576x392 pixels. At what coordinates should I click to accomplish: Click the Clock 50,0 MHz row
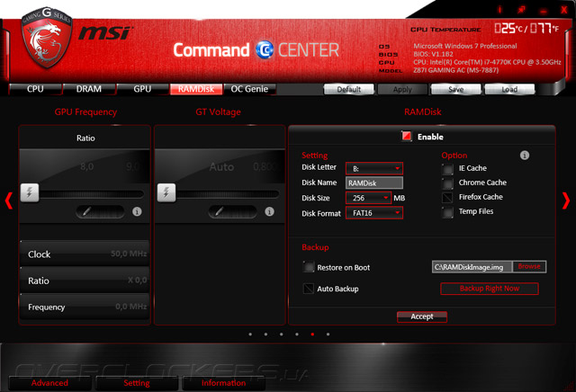(x=85, y=254)
